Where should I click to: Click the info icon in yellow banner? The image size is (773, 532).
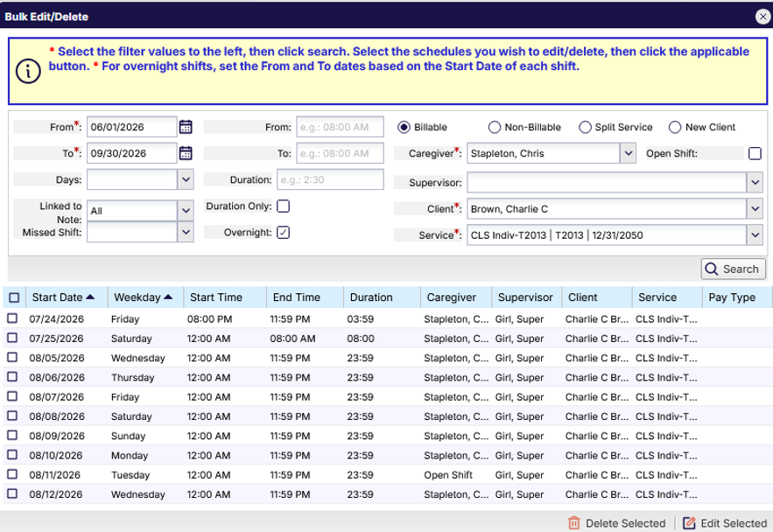click(x=28, y=72)
